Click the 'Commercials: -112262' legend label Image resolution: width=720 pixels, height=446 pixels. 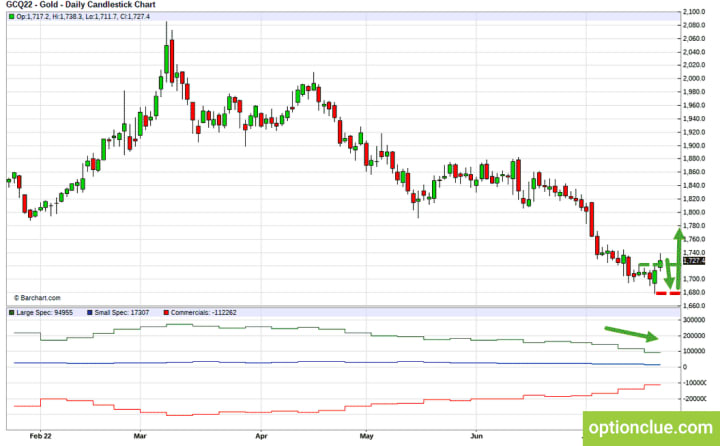(x=203, y=313)
